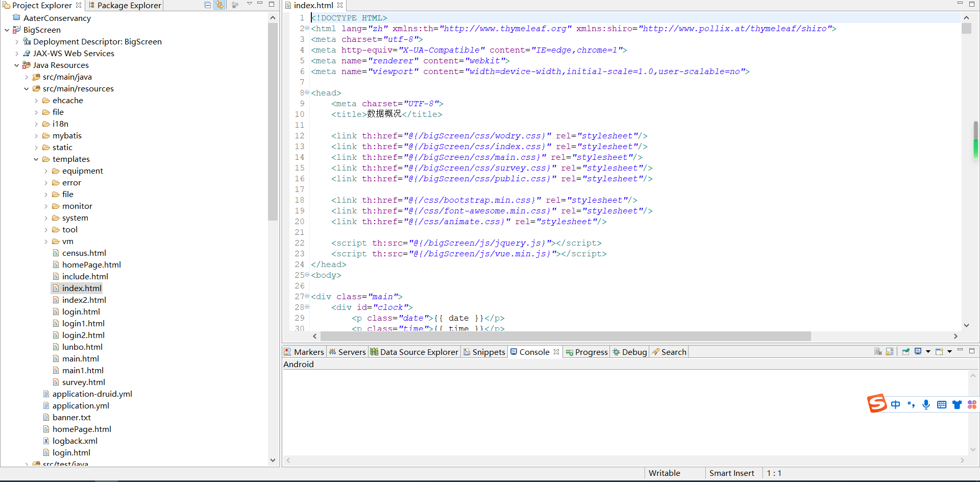Select application-druid.yml file

(92, 394)
